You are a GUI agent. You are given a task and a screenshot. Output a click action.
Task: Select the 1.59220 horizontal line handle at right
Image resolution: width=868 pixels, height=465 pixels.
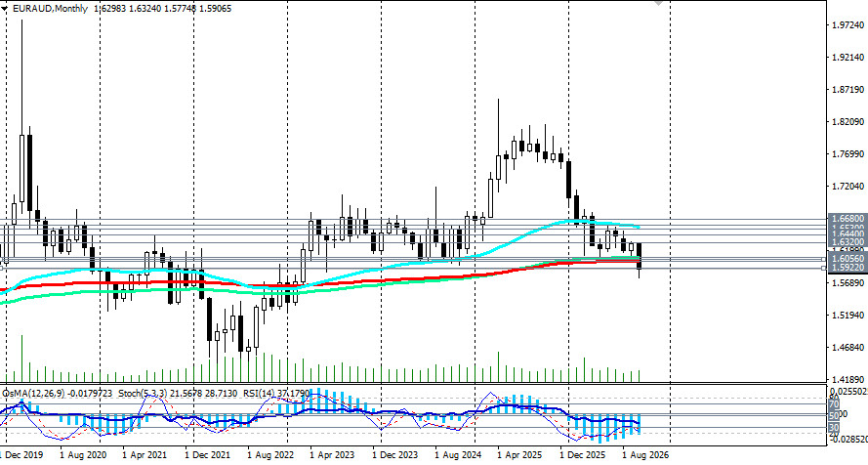coord(824,268)
